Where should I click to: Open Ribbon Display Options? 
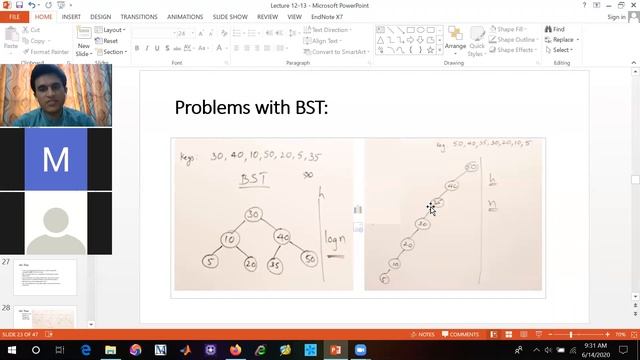[x=597, y=5]
